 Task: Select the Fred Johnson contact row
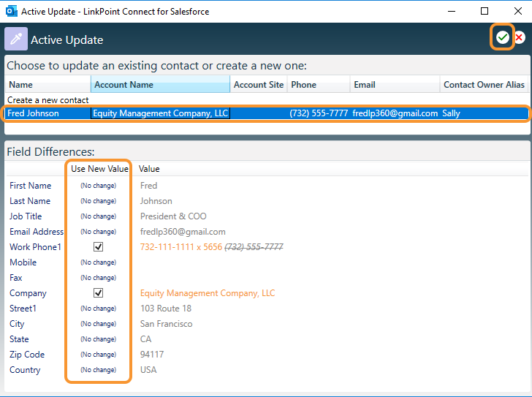[267, 113]
